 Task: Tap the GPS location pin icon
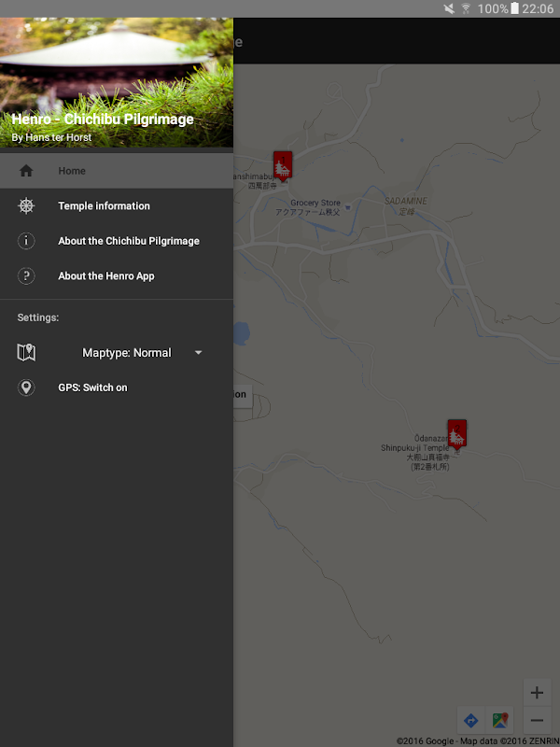point(26,388)
